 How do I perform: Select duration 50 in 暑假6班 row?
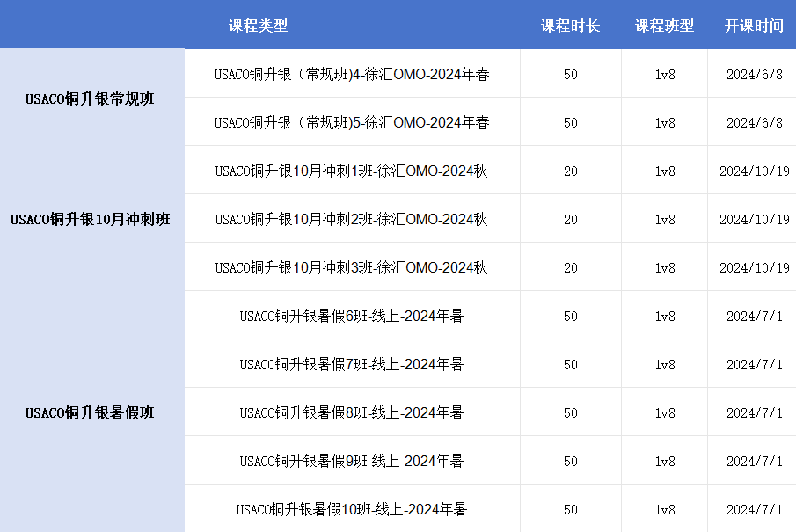571,317
